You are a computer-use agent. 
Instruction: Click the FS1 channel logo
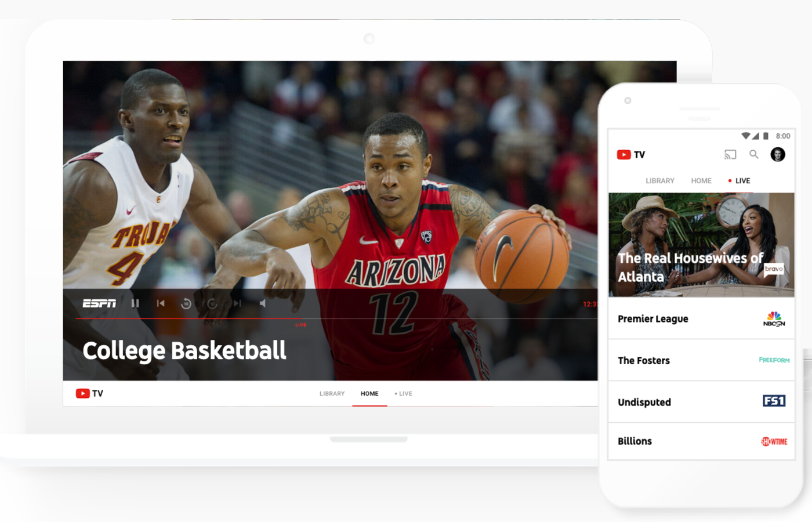pos(774,401)
